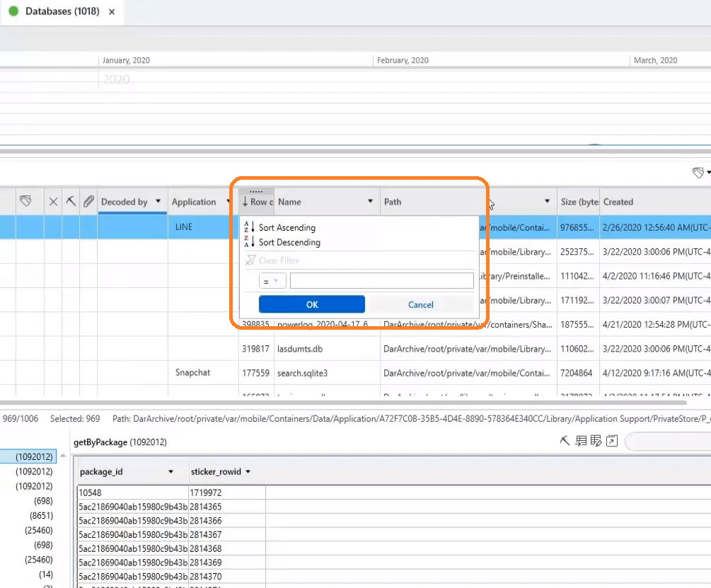Cancel the filter popup
Screen dimensions: 711x588
point(420,305)
